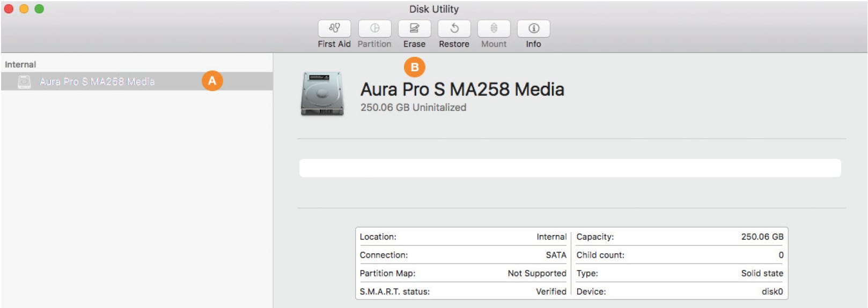Click the Aura Pro S MA258 Media heading
The width and height of the screenshot is (868, 308).
[x=462, y=89]
